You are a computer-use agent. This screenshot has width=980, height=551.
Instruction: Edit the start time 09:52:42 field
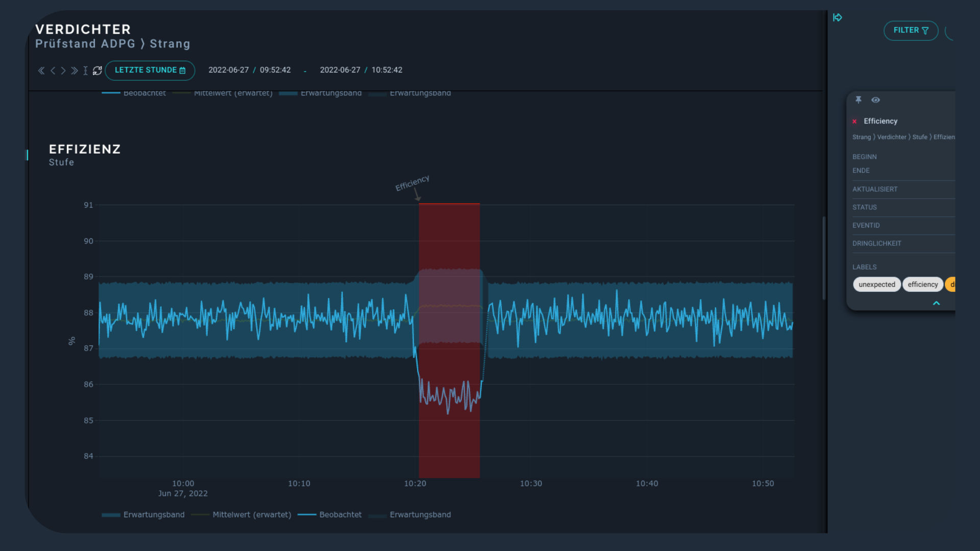275,70
